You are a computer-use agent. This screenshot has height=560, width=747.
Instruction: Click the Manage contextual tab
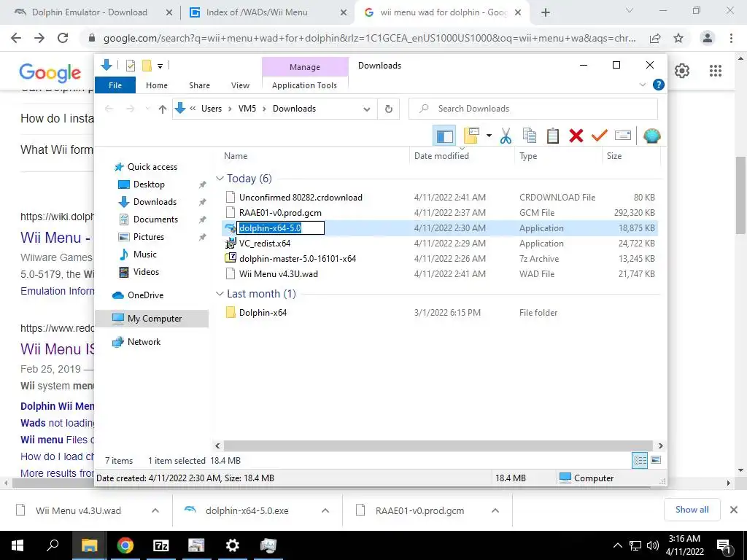[x=305, y=67]
